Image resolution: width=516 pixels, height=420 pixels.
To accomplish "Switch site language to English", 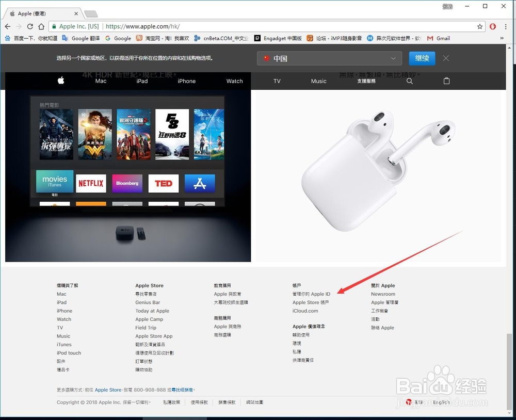I will point(441,402).
